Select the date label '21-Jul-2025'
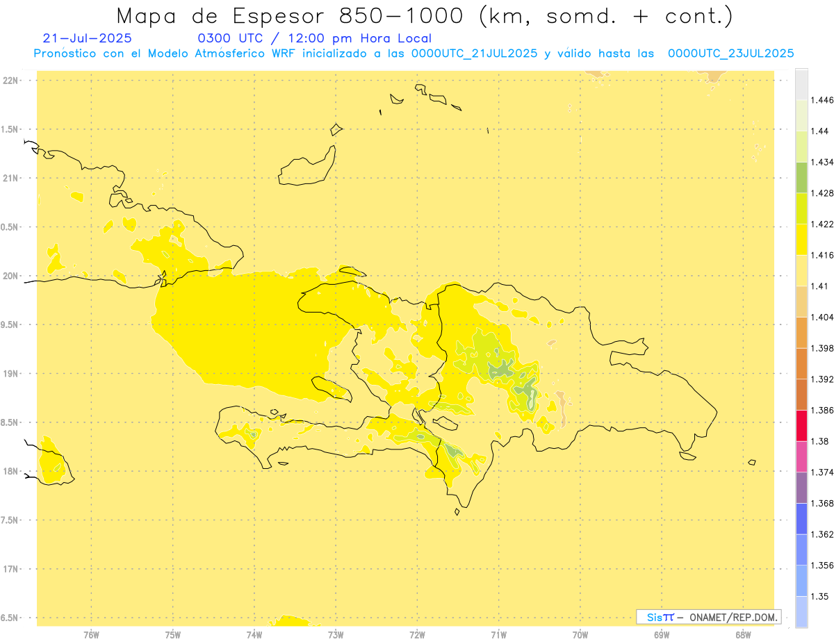Screen dimensions: 834x644 pyautogui.click(x=87, y=38)
